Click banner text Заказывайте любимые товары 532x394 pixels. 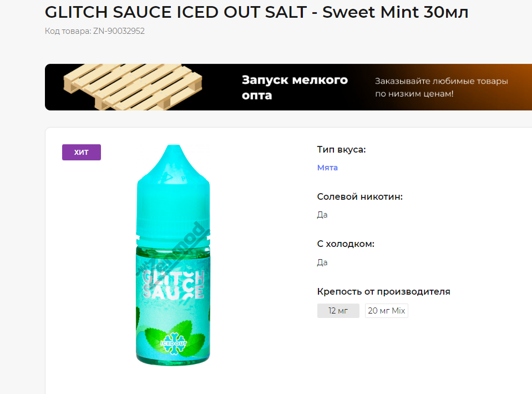pyautogui.click(x=442, y=82)
